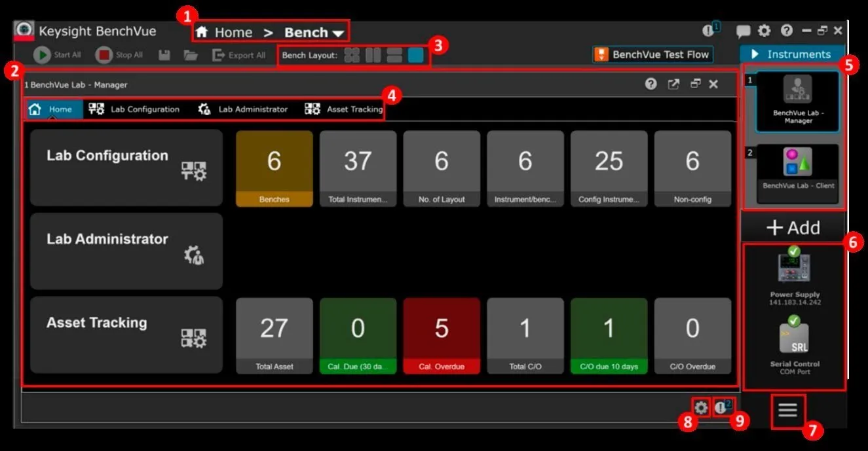This screenshot has width=868, height=451.
Task: Click the Start All button
Action: 58,55
